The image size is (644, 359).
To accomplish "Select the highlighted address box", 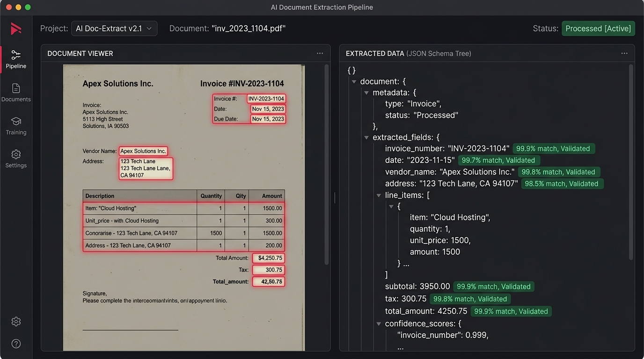I will click(x=146, y=168).
